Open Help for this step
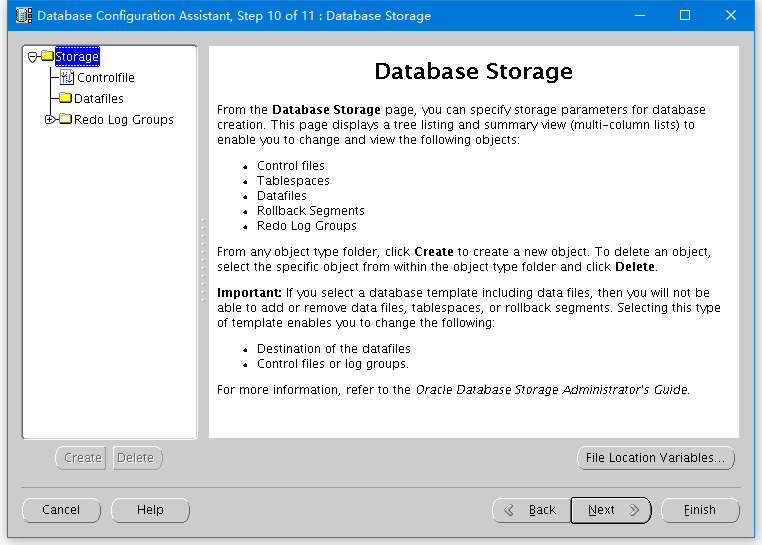762x545 pixels. [x=150, y=510]
